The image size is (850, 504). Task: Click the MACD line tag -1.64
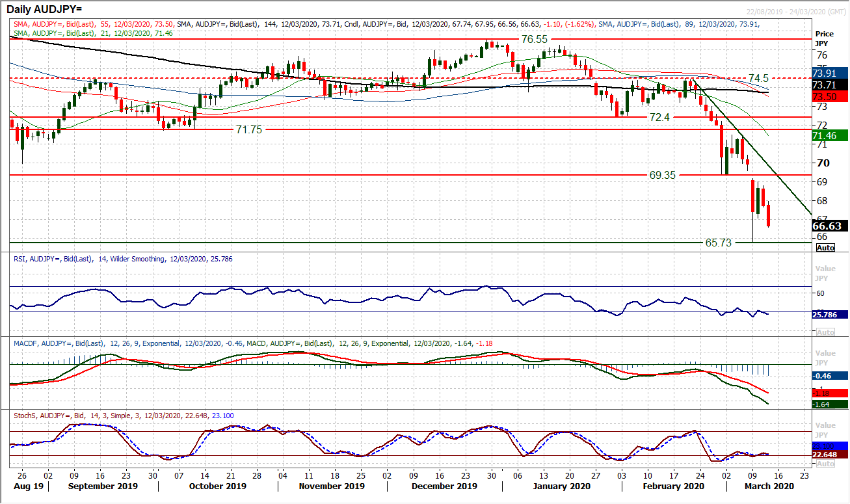[x=829, y=405]
